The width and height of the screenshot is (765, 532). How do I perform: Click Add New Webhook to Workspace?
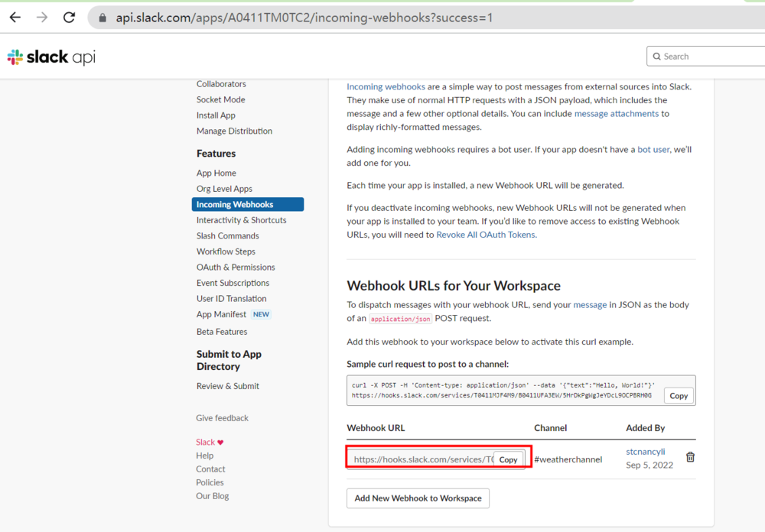418,498
